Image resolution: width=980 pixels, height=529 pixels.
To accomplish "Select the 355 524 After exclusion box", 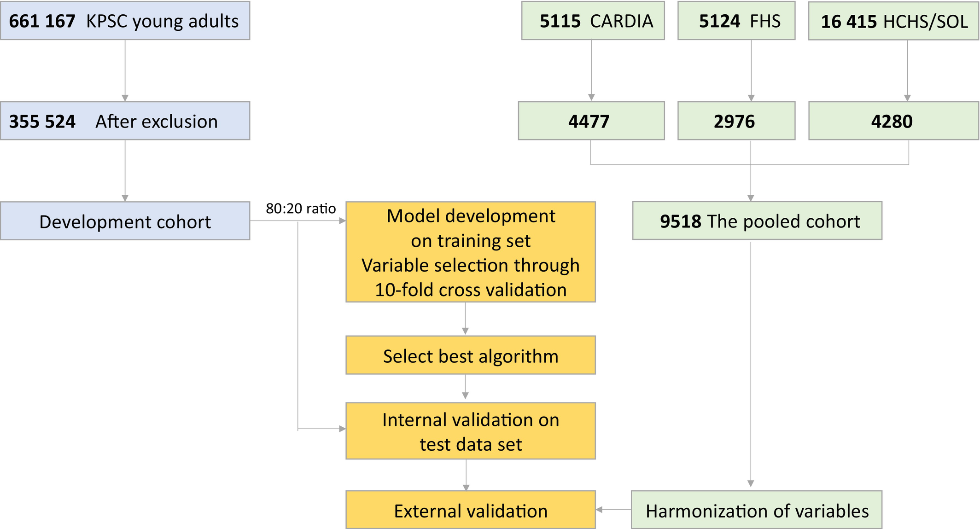I will (125, 121).
